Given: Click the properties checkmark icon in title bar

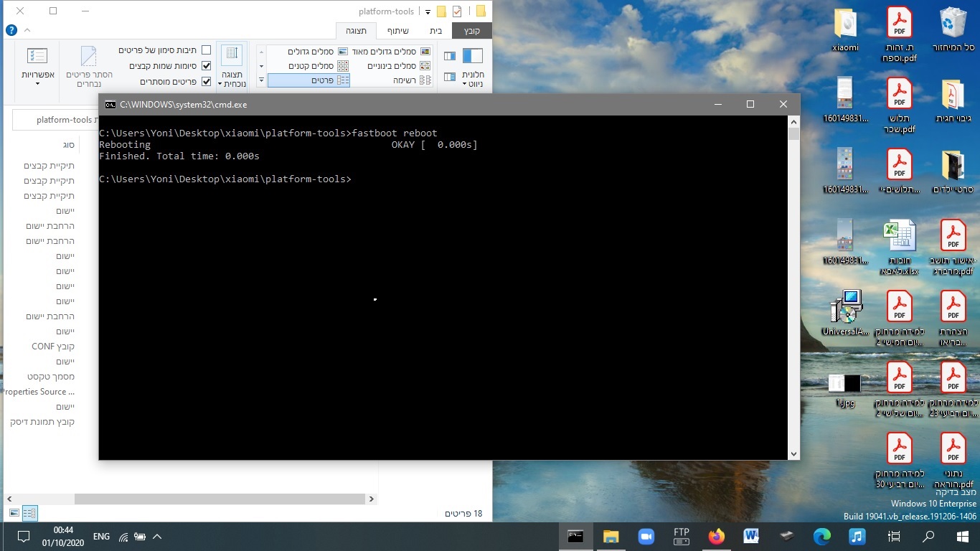Looking at the screenshot, I should point(457,11).
